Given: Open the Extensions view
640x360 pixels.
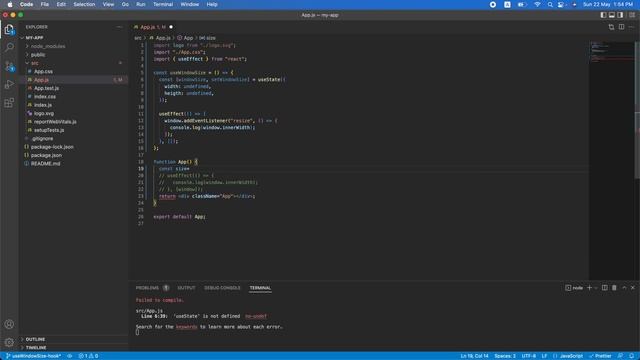Looking at the screenshot, I should (9, 103).
